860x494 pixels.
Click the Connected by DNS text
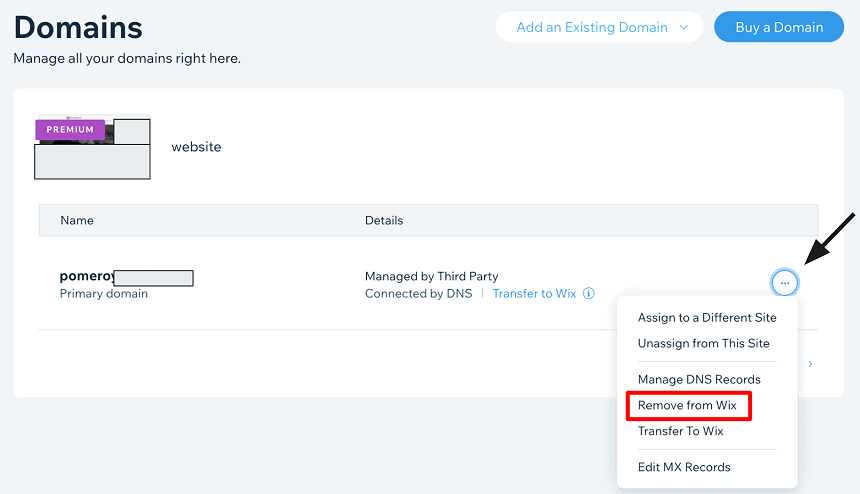tap(418, 293)
